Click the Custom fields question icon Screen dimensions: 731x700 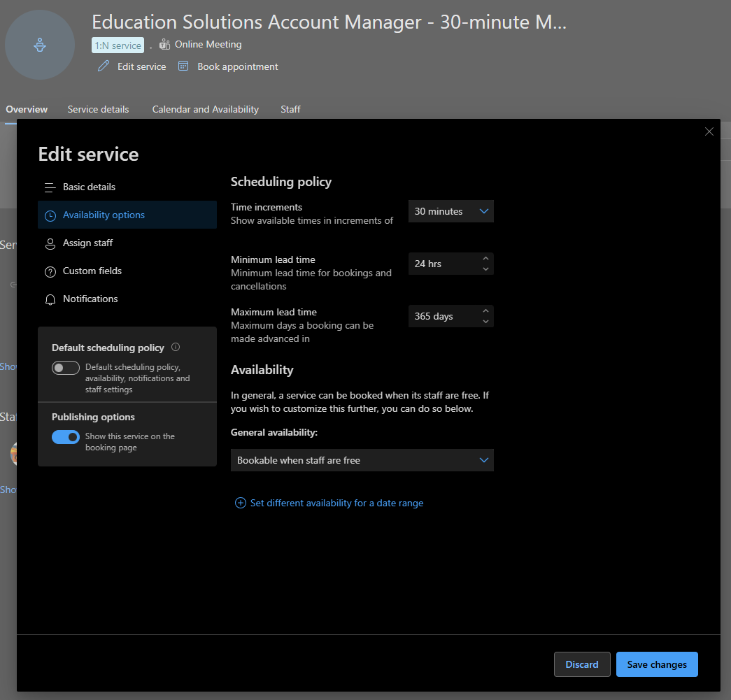(x=50, y=272)
